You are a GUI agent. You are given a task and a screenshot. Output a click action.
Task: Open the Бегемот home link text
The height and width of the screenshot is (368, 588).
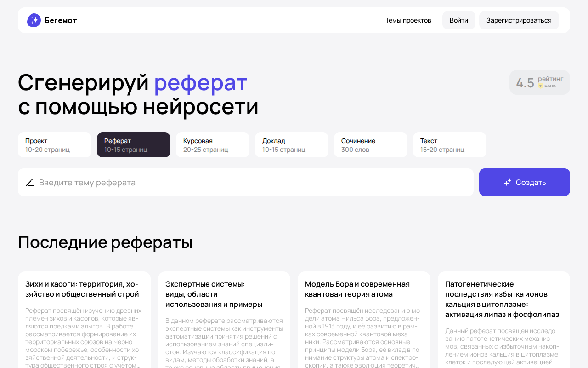[x=61, y=20]
